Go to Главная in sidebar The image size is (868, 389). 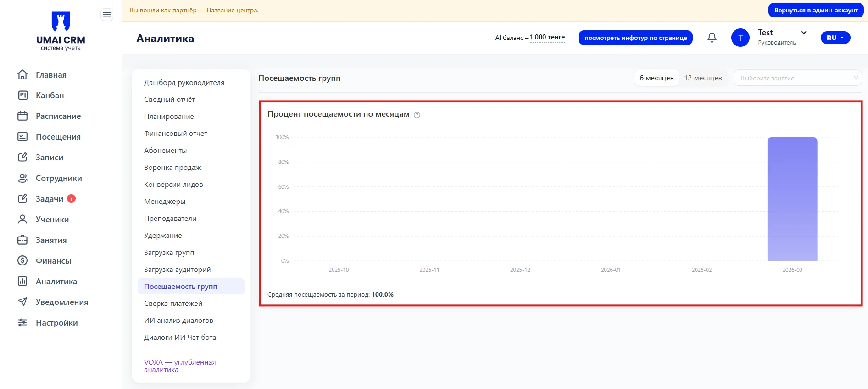tap(51, 75)
